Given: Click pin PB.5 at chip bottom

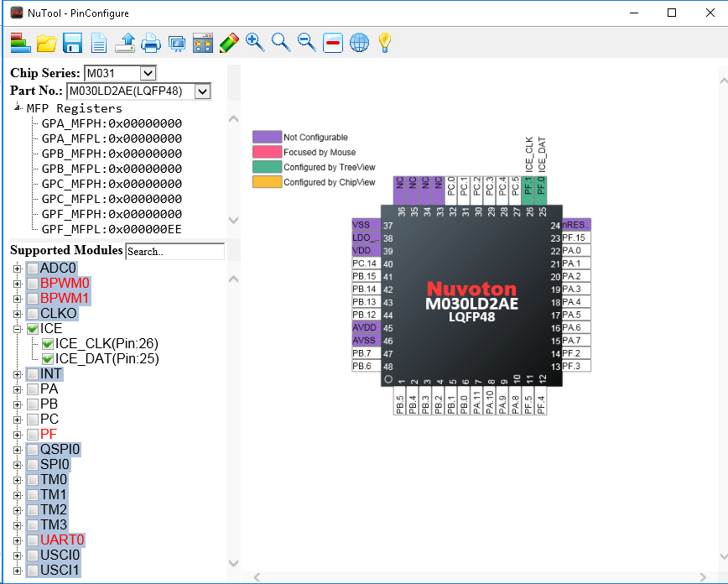Looking at the screenshot, I should [x=399, y=401].
